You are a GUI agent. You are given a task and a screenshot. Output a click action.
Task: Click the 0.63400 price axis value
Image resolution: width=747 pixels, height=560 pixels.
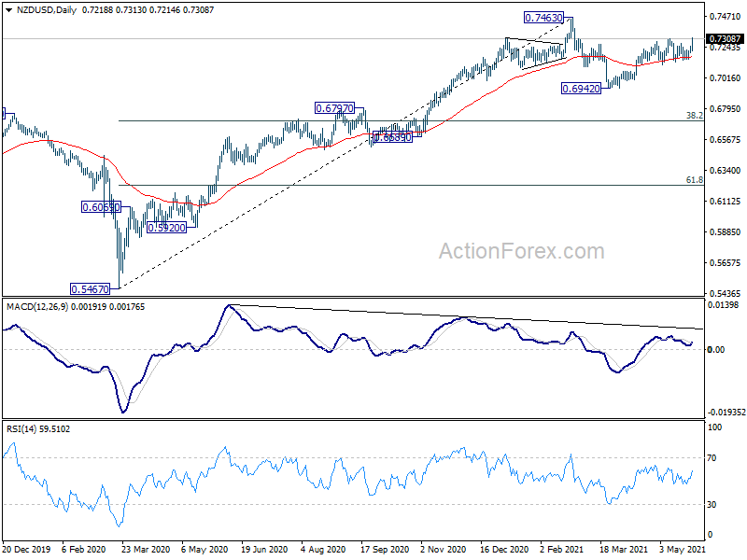click(726, 171)
